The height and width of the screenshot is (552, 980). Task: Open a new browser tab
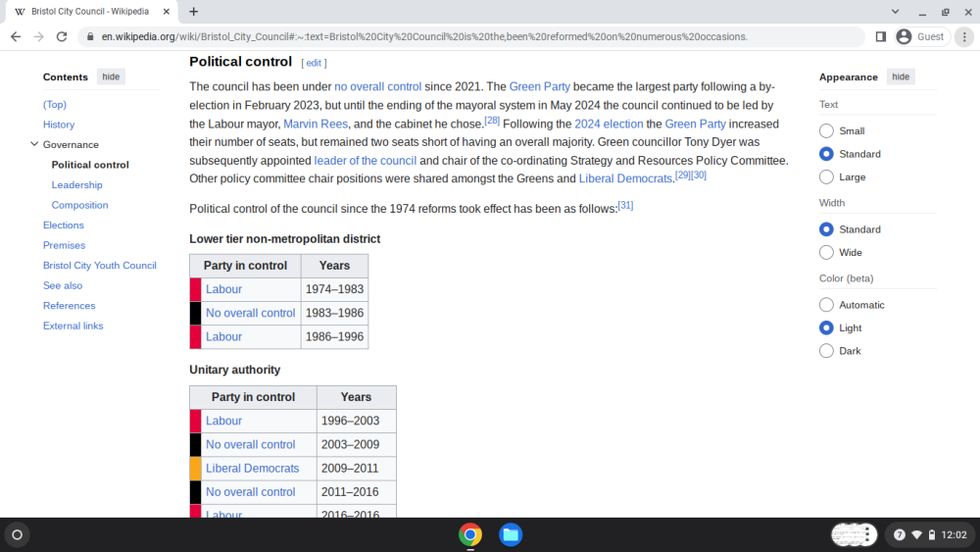194,11
